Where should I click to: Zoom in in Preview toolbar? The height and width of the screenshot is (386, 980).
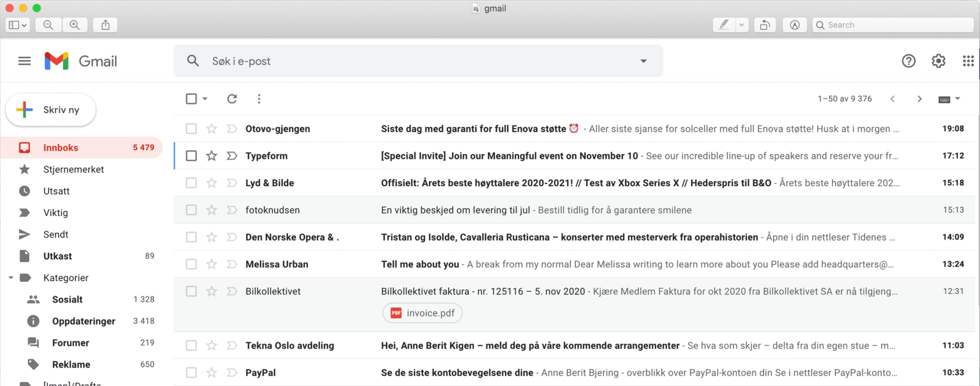(75, 25)
